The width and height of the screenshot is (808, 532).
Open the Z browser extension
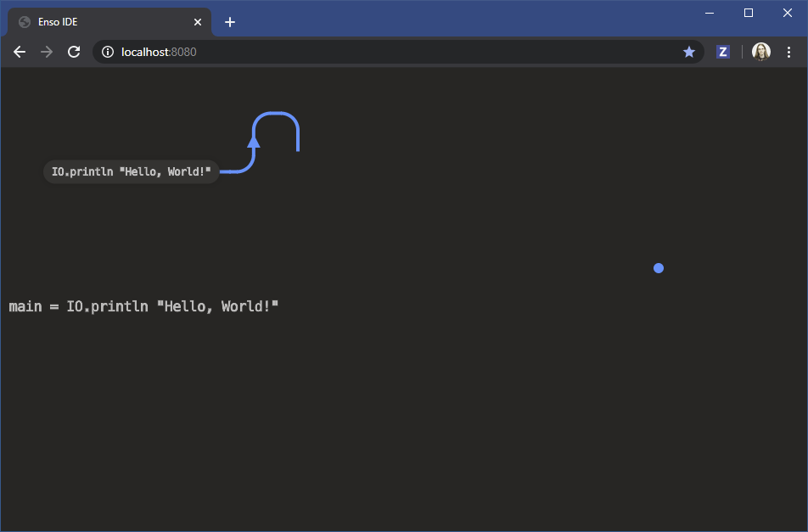tap(722, 52)
